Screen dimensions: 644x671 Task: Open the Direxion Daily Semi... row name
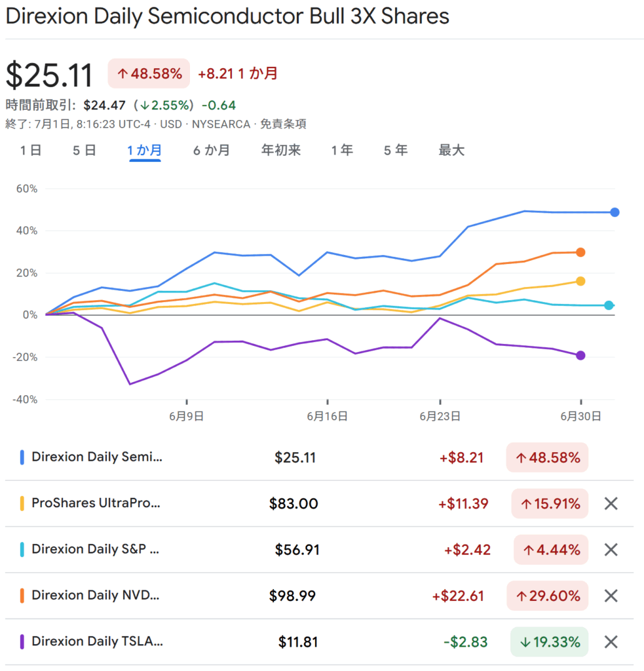[97, 457]
